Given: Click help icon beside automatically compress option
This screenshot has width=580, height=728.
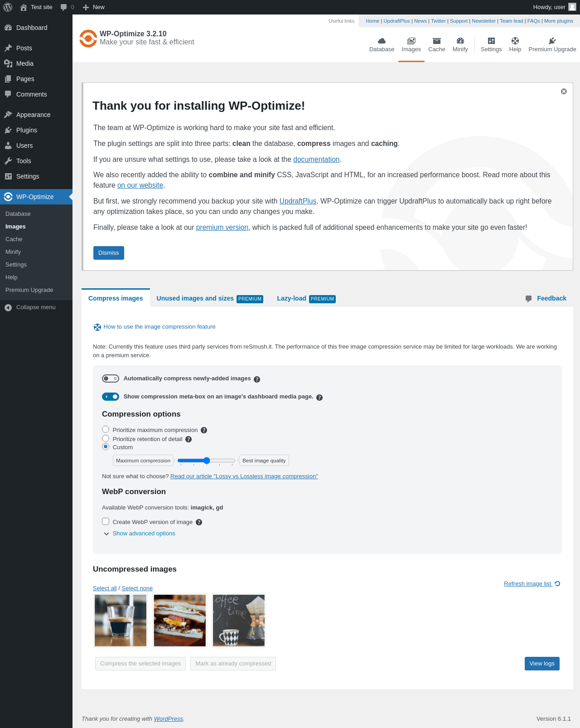Looking at the screenshot, I should pos(257,379).
